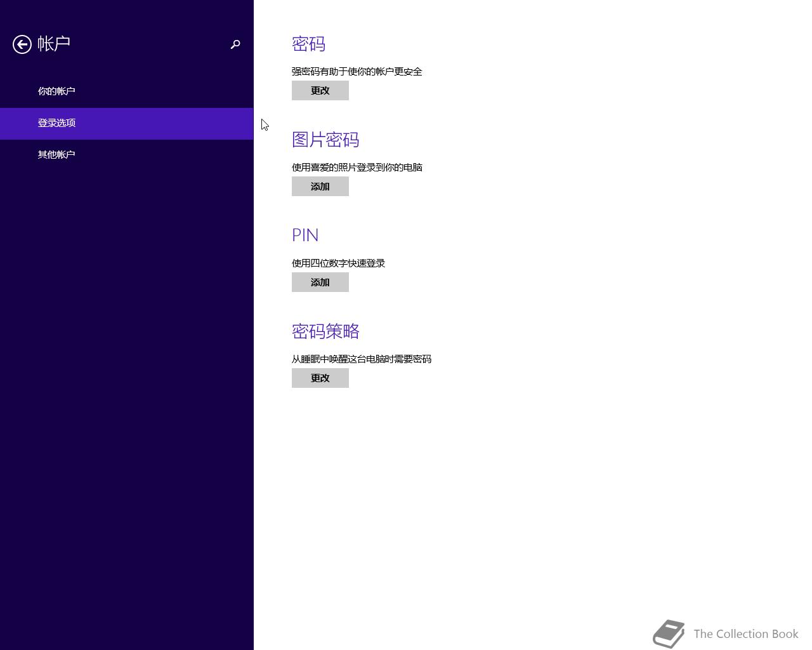This screenshot has width=812, height=650.
Task: Click 添加 button under PIN
Action: click(320, 282)
